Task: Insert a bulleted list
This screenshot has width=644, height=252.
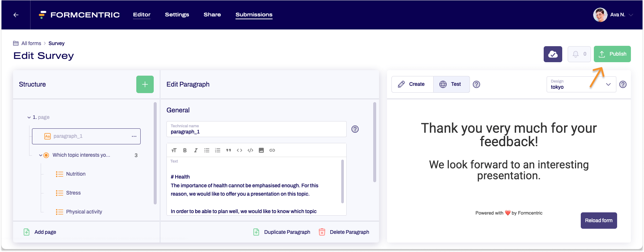Action: click(207, 150)
